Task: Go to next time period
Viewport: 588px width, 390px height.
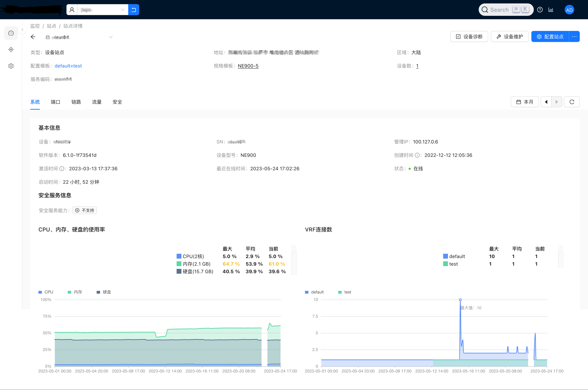Action: [x=557, y=102]
